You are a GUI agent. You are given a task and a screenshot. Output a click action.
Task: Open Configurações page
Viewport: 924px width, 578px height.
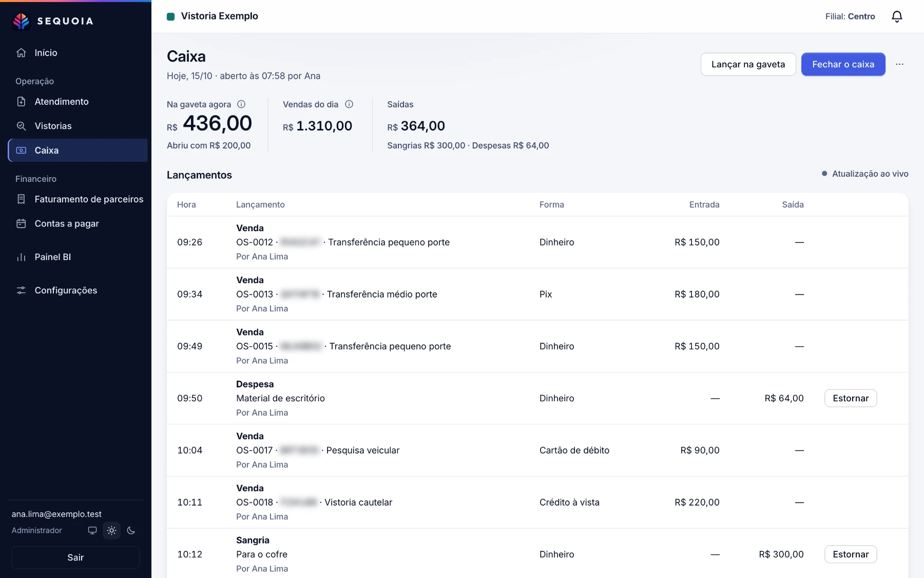(x=78, y=290)
